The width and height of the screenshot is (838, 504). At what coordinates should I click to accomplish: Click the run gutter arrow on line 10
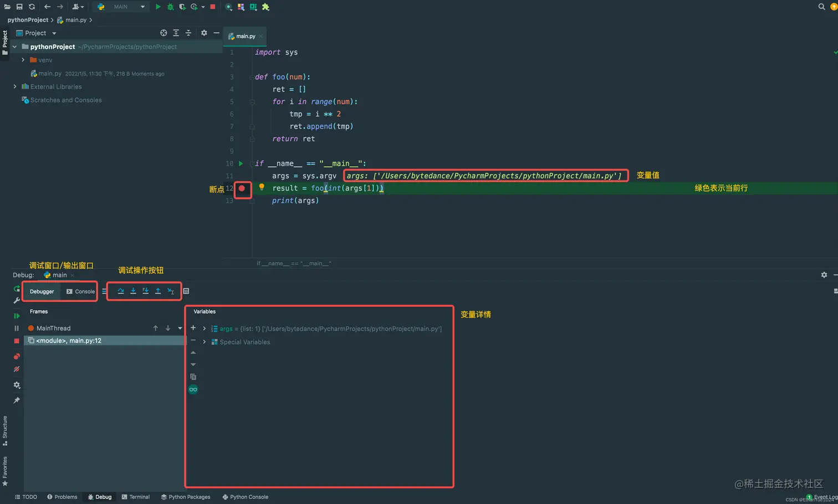point(241,163)
